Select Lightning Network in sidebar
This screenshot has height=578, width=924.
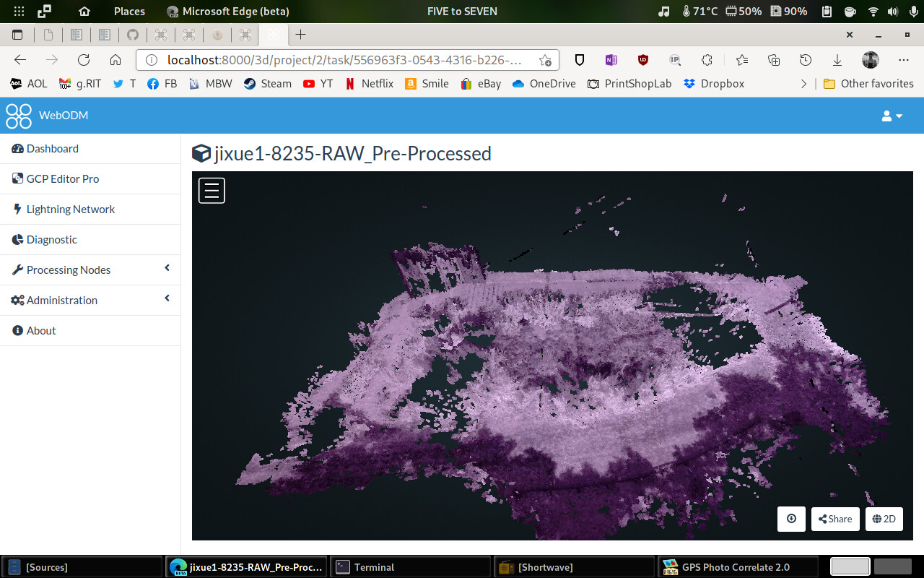click(71, 210)
